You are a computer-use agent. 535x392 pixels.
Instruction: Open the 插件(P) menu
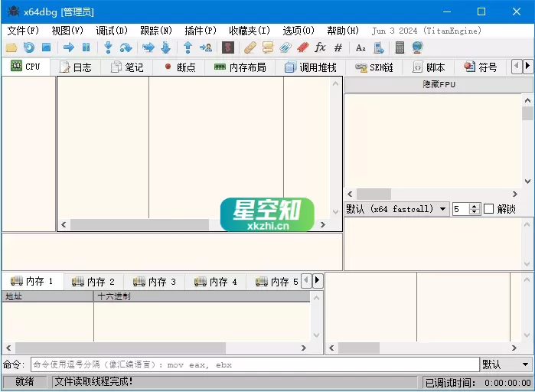(x=201, y=31)
